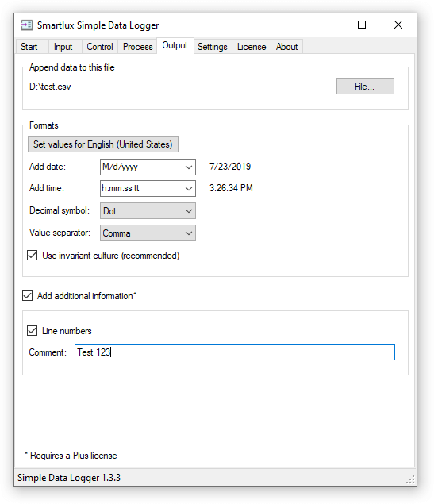Click the Output tab
This screenshot has width=434, height=504.
click(175, 45)
